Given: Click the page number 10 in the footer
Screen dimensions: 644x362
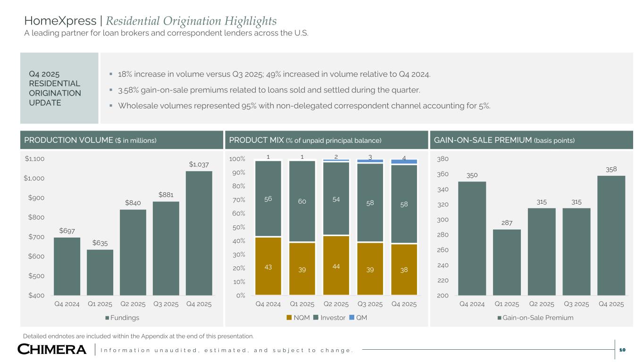Looking at the screenshot, I should click(x=622, y=350).
